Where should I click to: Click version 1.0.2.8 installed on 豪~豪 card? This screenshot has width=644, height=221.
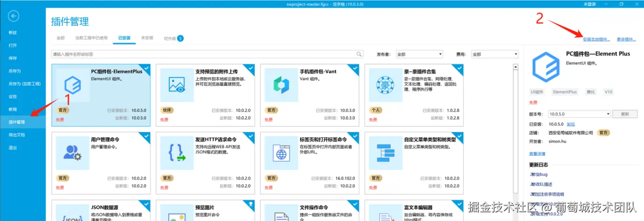pos(452,111)
